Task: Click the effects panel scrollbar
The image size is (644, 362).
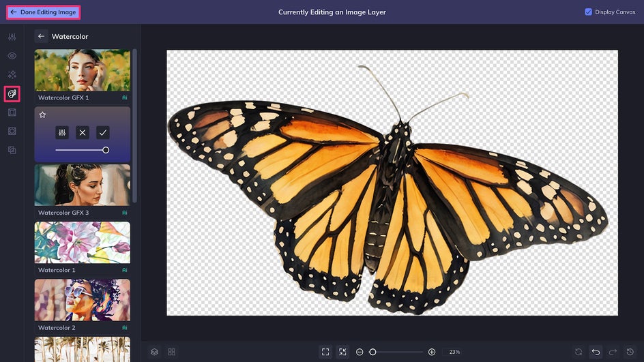Action: coord(134,126)
